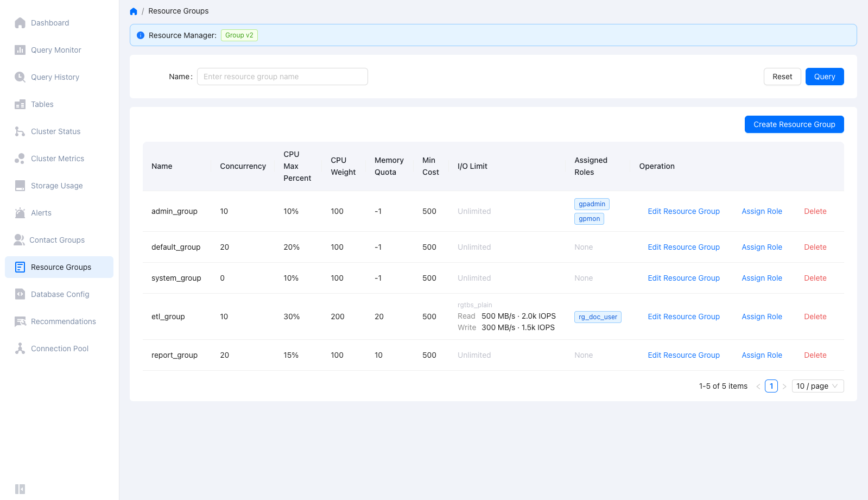Assign Role for default_group
The height and width of the screenshot is (500, 868).
(762, 247)
